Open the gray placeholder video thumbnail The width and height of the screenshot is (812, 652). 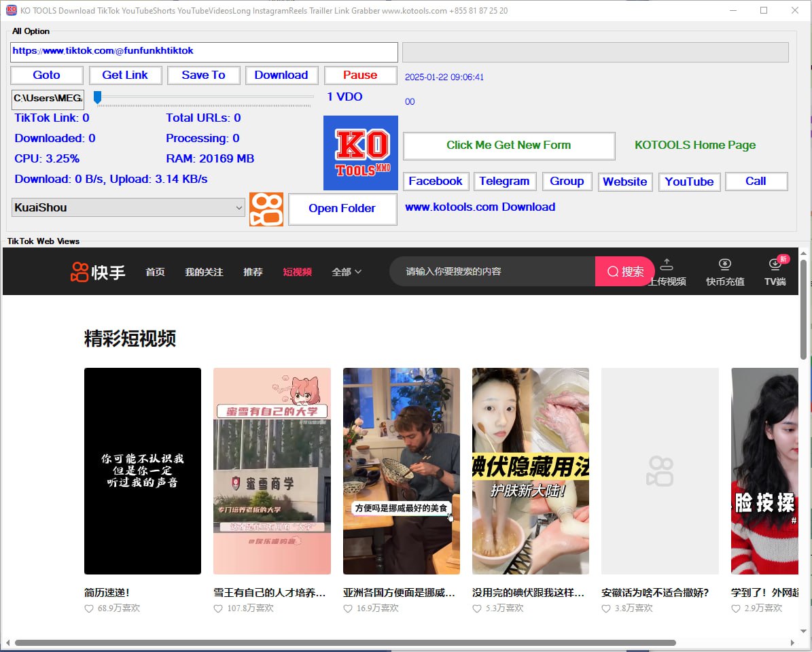660,471
